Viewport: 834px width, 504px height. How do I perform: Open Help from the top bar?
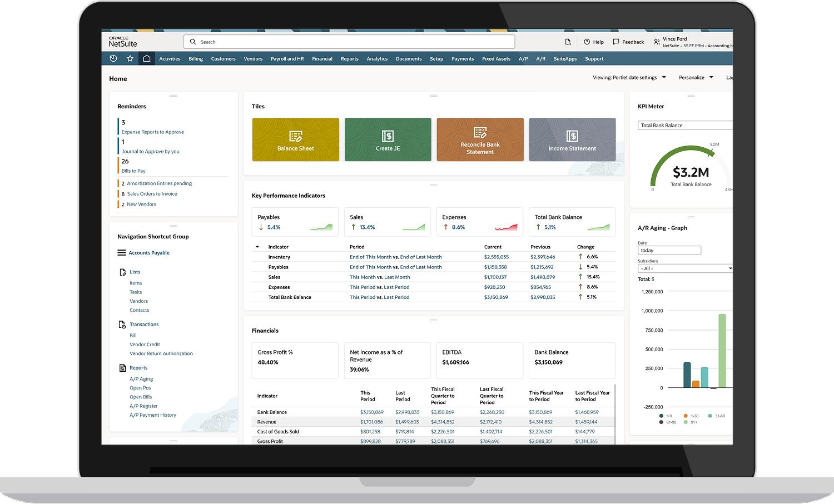point(594,42)
